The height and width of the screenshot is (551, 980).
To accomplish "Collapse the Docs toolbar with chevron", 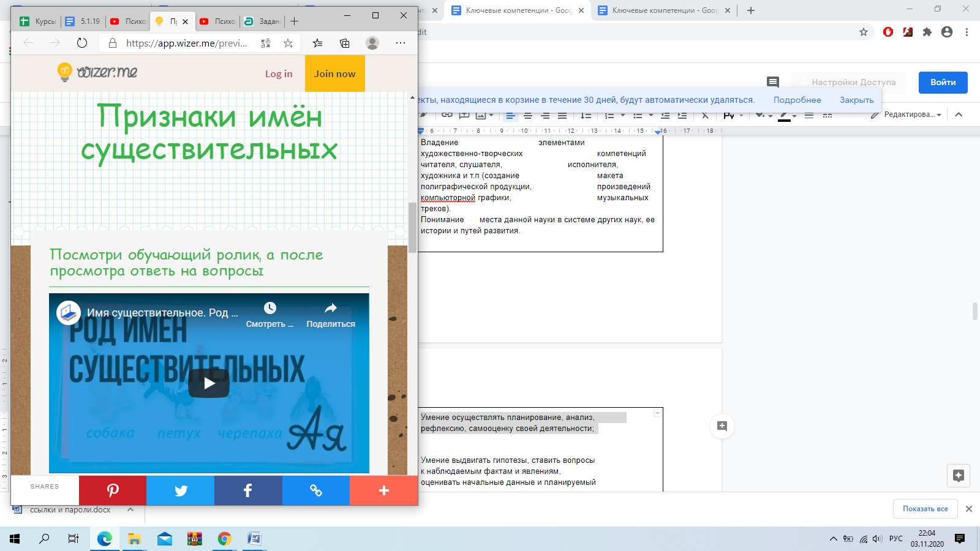I will (x=959, y=114).
